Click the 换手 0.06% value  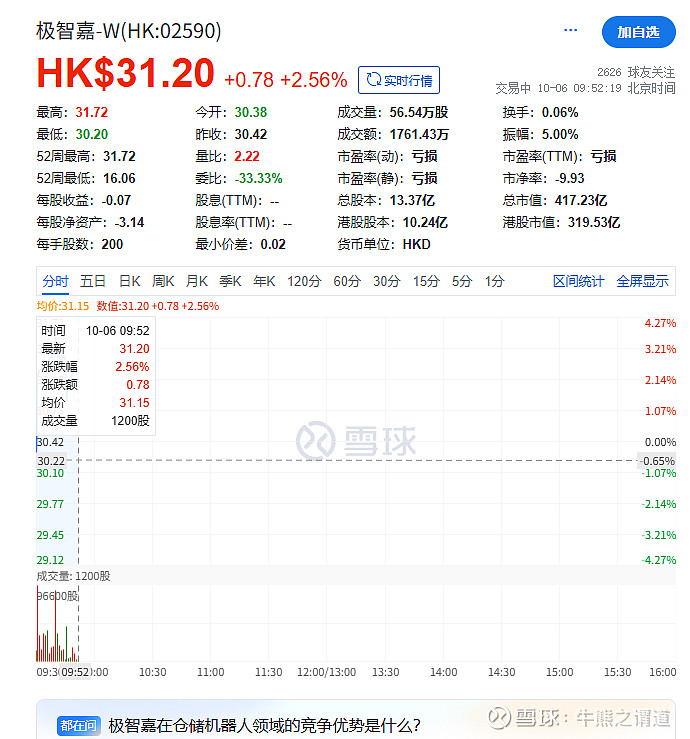coord(560,112)
